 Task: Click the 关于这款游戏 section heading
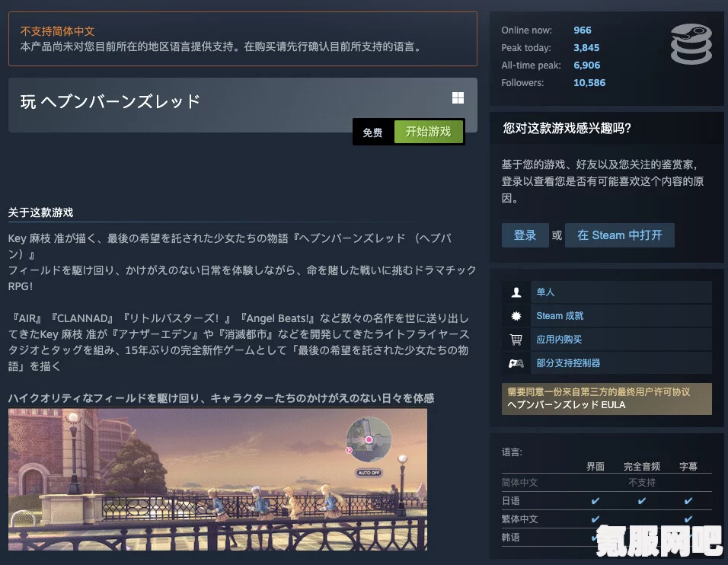(x=40, y=212)
